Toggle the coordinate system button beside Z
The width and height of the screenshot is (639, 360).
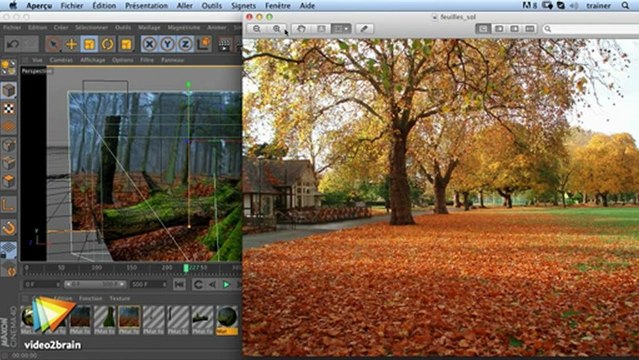tap(203, 44)
